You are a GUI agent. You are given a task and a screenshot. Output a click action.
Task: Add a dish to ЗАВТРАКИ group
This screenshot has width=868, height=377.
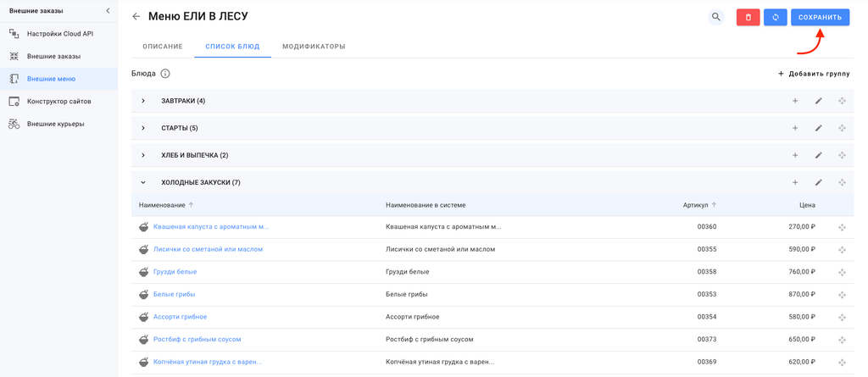point(795,102)
